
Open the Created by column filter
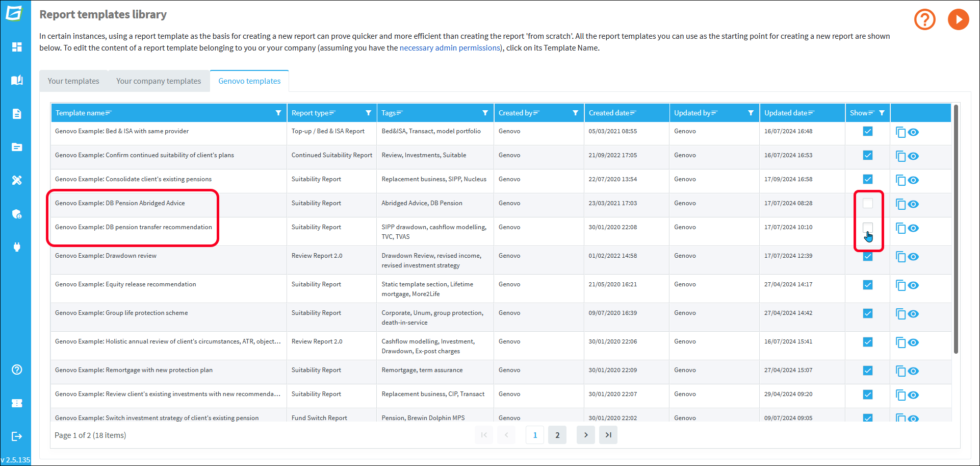pyautogui.click(x=575, y=113)
